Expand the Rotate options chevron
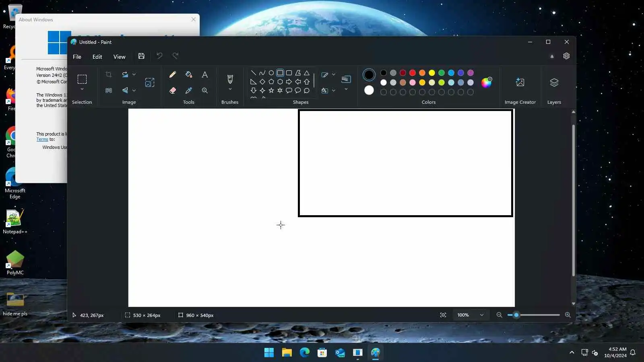Screen dimensions: 644x362 tap(134, 74)
